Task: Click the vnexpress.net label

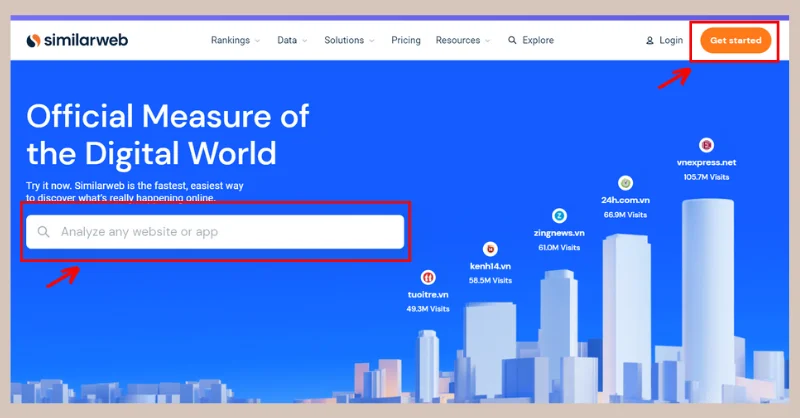Action: [706, 162]
